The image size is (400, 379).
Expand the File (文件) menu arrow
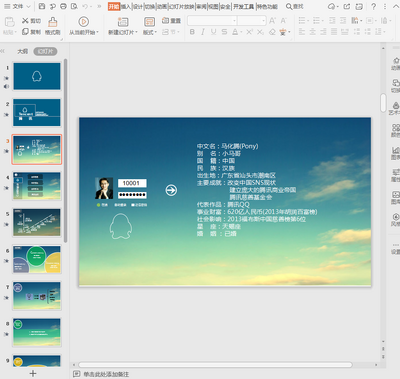click(28, 6)
